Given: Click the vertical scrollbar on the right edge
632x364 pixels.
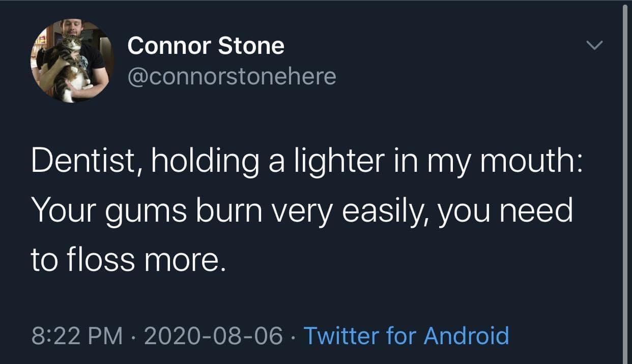Looking at the screenshot, I should pyautogui.click(x=625, y=182).
